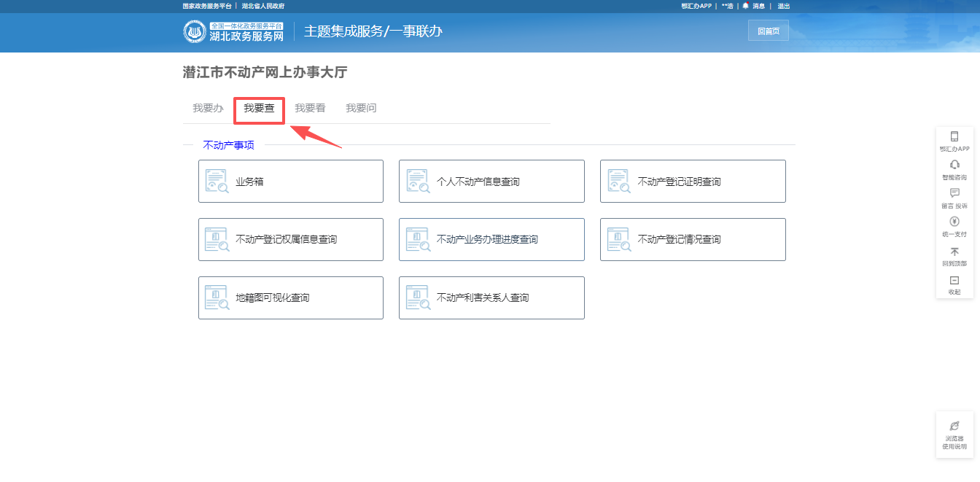The width and height of the screenshot is (980, 482).
Task: Click the 智能咨询 headset icon
Action: [954, 165]
